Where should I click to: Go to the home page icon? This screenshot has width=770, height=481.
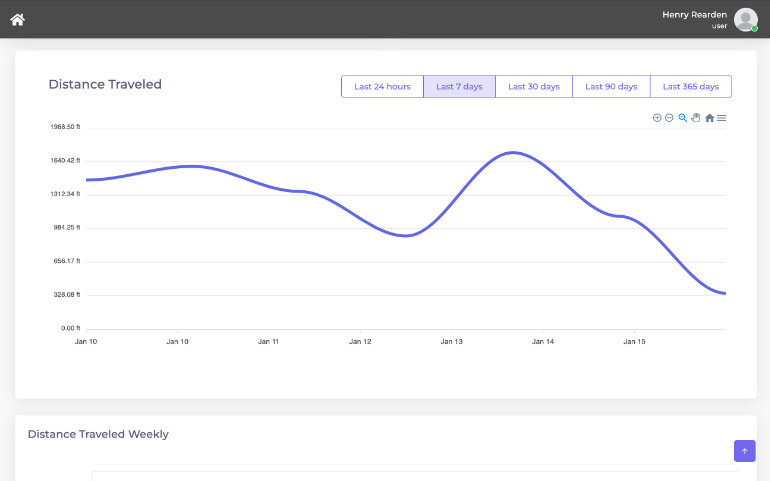18,20
